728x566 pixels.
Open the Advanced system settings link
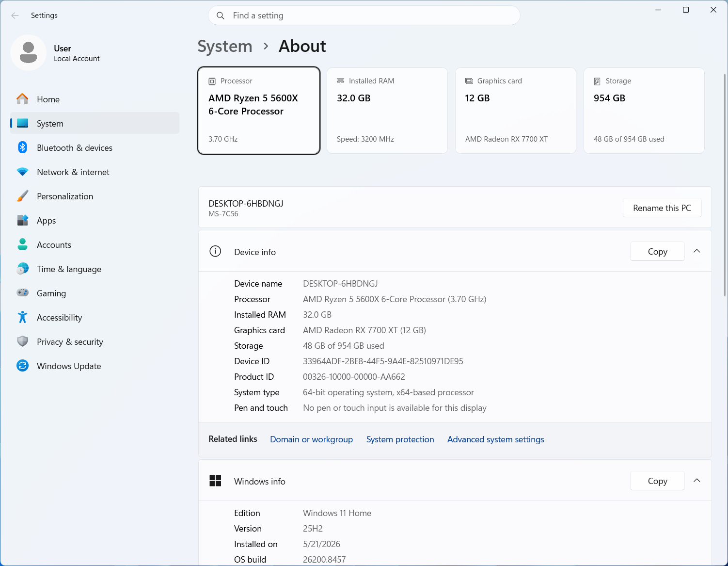(x=495, y=439)
